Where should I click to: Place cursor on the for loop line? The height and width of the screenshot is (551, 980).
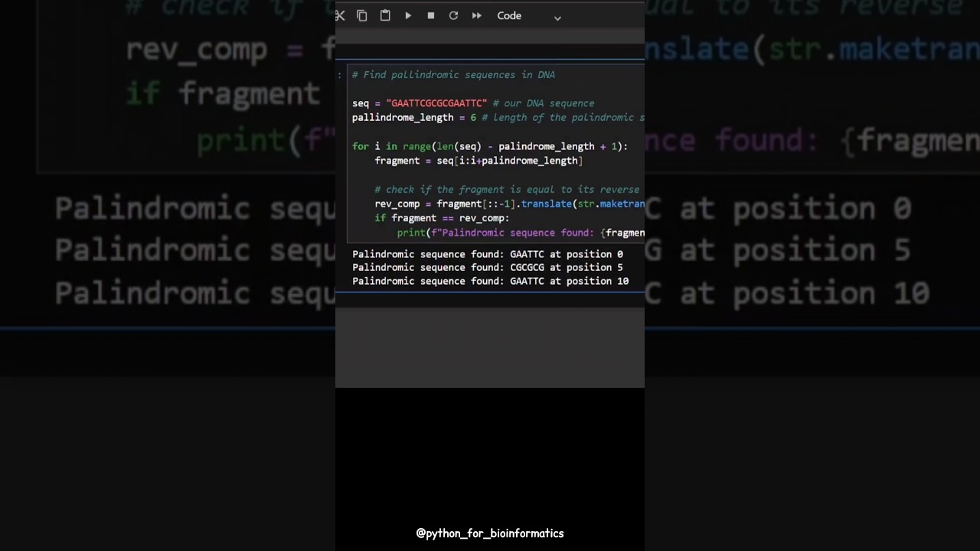(490, 146)
